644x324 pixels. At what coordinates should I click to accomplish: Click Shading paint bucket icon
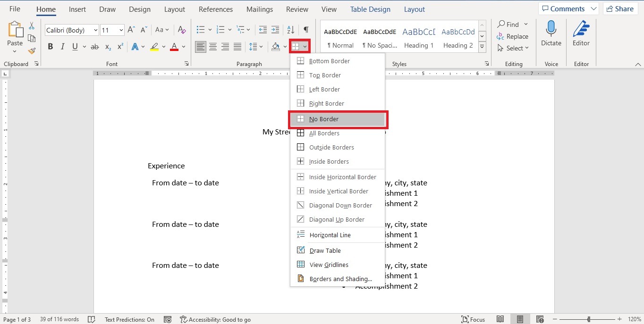[276, 47]
